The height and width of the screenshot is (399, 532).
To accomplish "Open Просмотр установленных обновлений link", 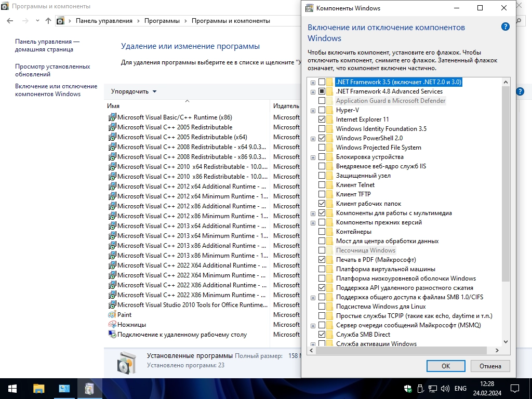I will [x=52, y=70].
